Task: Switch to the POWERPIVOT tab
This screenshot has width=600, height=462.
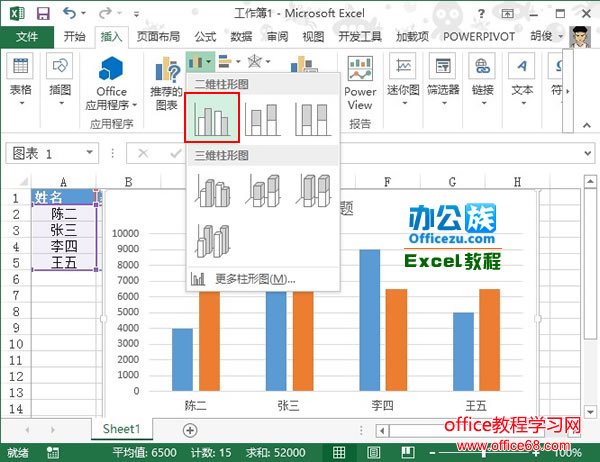Action: point(479,37)
